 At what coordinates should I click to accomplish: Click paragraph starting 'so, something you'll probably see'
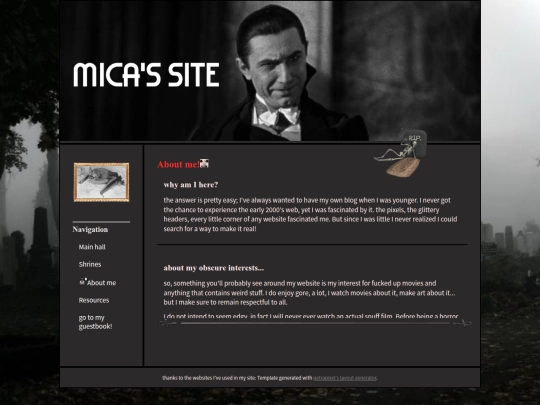tap(309, 293)
